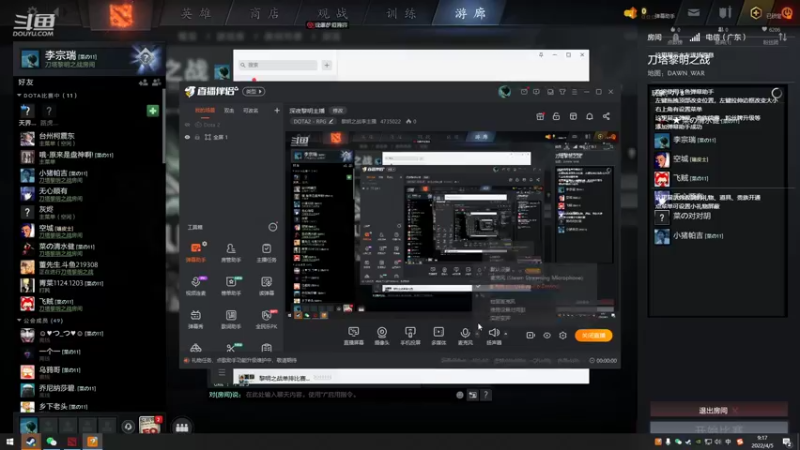
Task: Click the search box in the white window
Action: 279,65
